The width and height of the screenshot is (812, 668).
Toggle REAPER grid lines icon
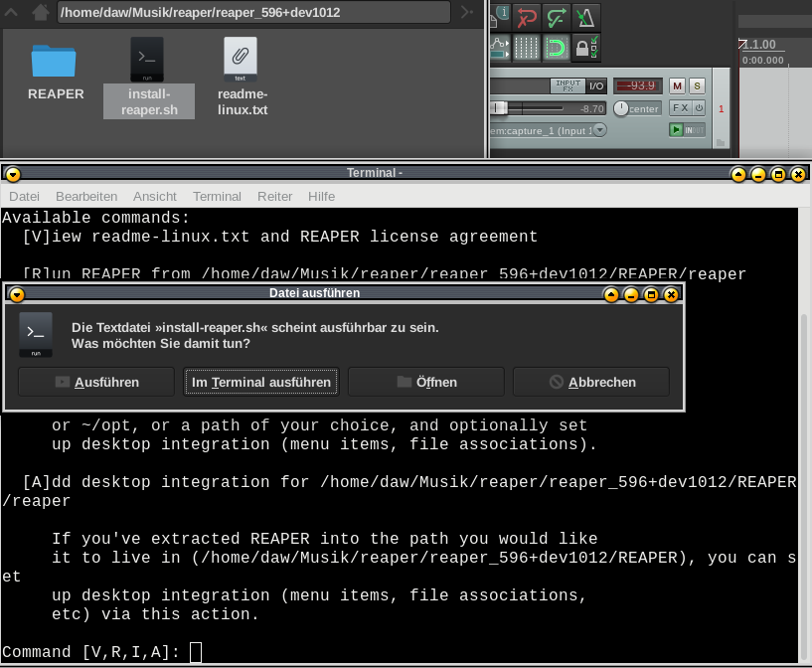(527, 48)
